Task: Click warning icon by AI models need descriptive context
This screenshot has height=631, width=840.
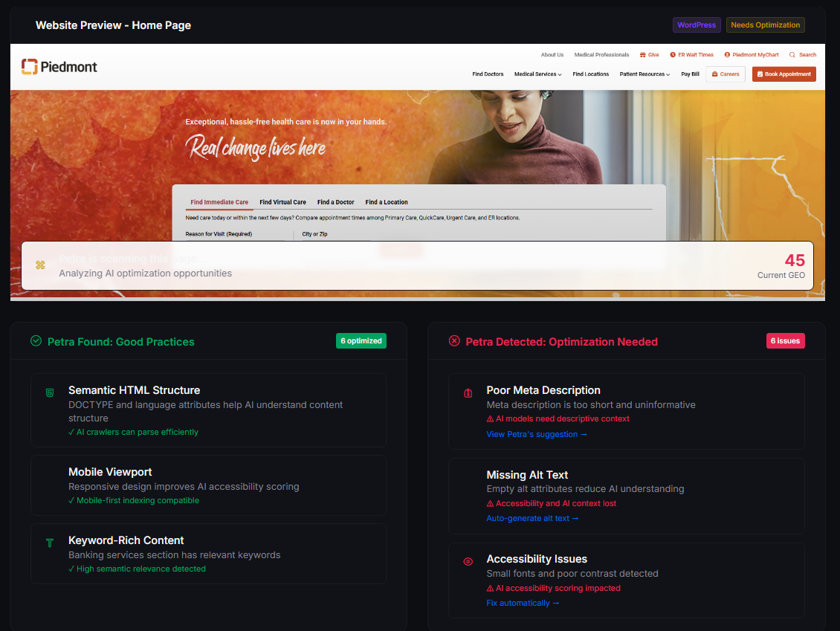Action: click(x=490, y=419)
